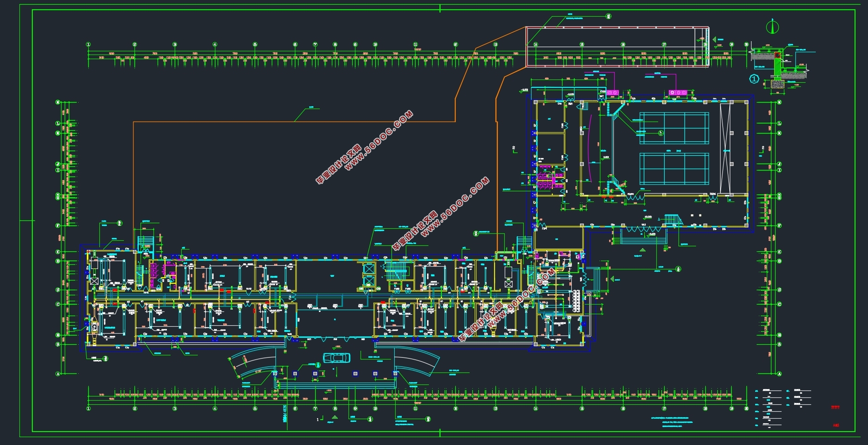868x445 pixels.
Task: Select axis bubble A on the left side
Action: point(58,374)
